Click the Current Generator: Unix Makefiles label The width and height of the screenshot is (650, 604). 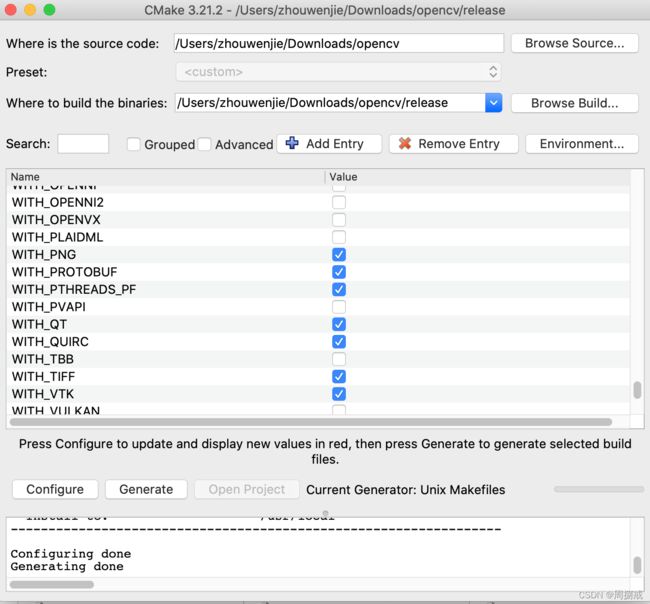click(x=405, y=490)
